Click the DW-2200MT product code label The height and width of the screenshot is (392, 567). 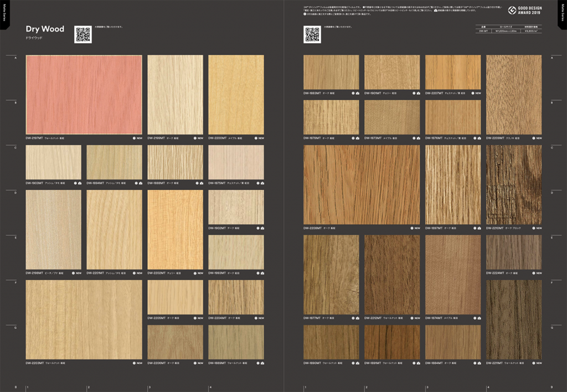[217, 138]
